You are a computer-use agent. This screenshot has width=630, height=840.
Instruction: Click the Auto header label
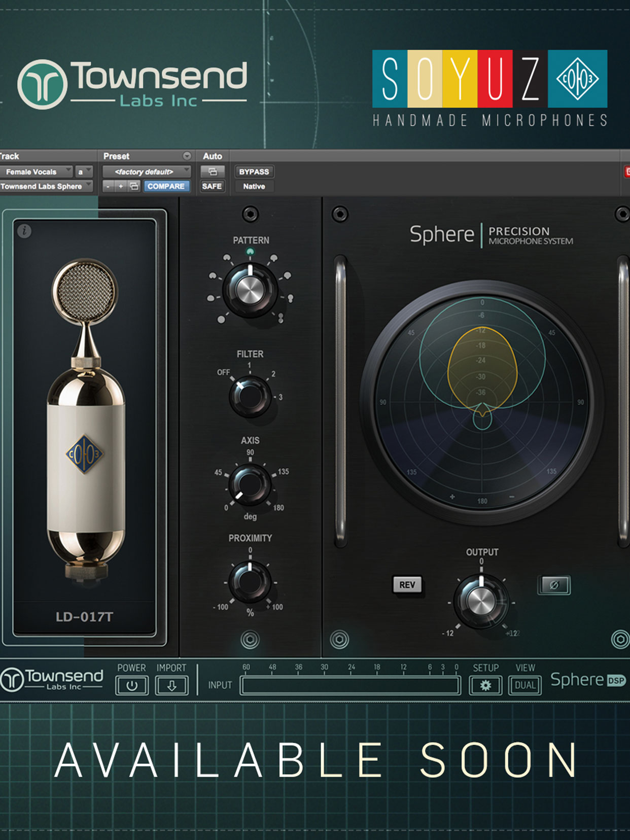[213, 156]
